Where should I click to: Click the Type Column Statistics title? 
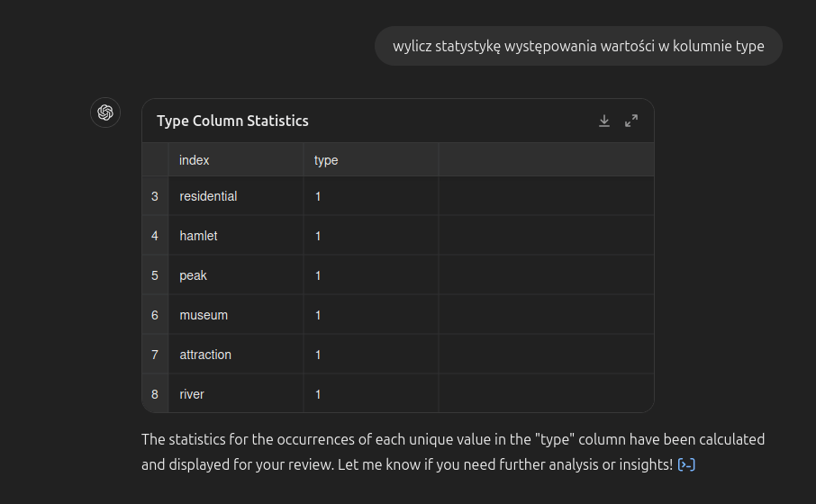232,121
